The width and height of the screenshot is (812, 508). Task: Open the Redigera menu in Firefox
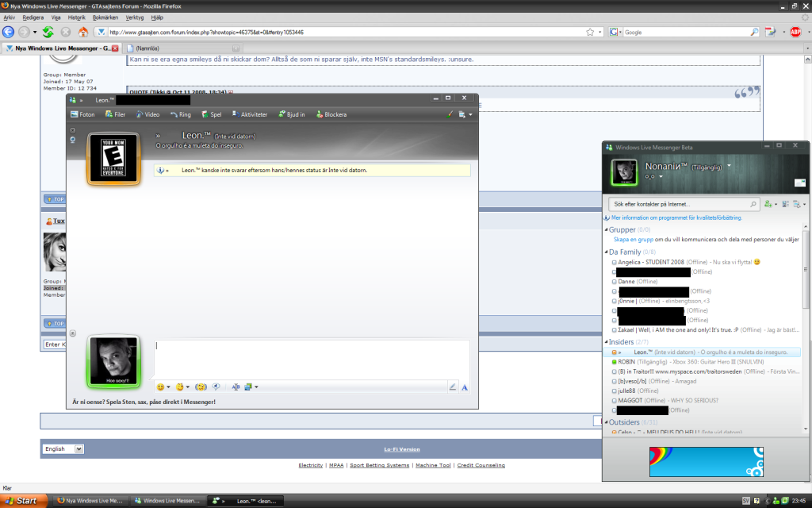click(33, 17)
